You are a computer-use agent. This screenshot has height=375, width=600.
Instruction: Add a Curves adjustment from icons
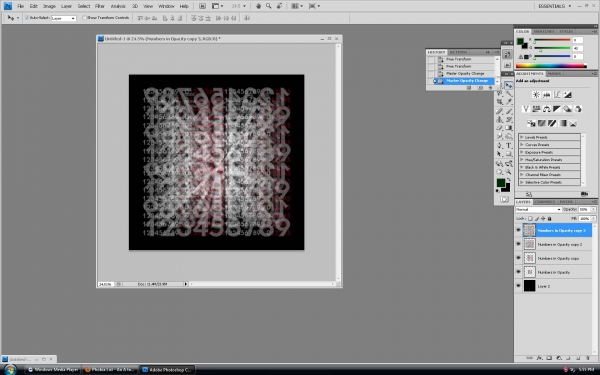tap(557, 95)
